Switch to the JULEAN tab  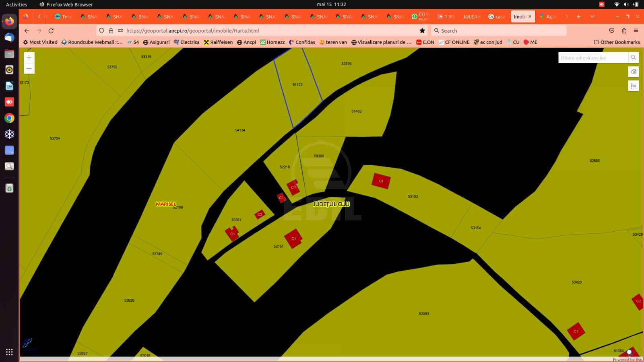(471, 16)
